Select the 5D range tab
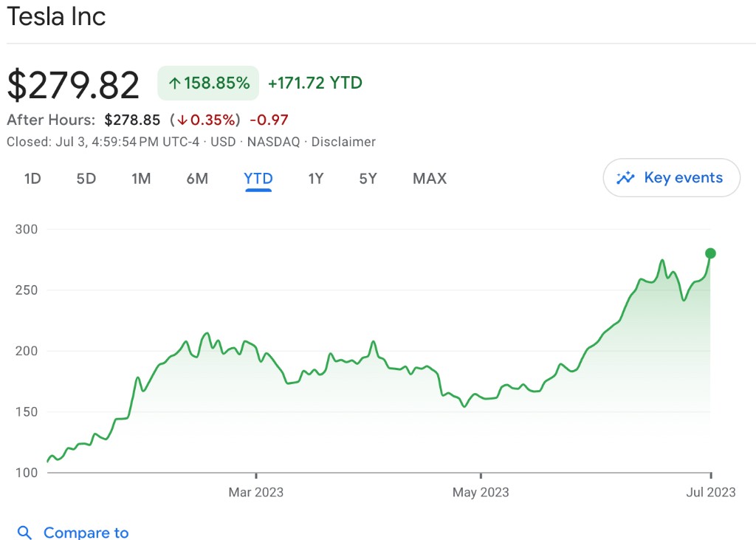 [x=86, y=179]
